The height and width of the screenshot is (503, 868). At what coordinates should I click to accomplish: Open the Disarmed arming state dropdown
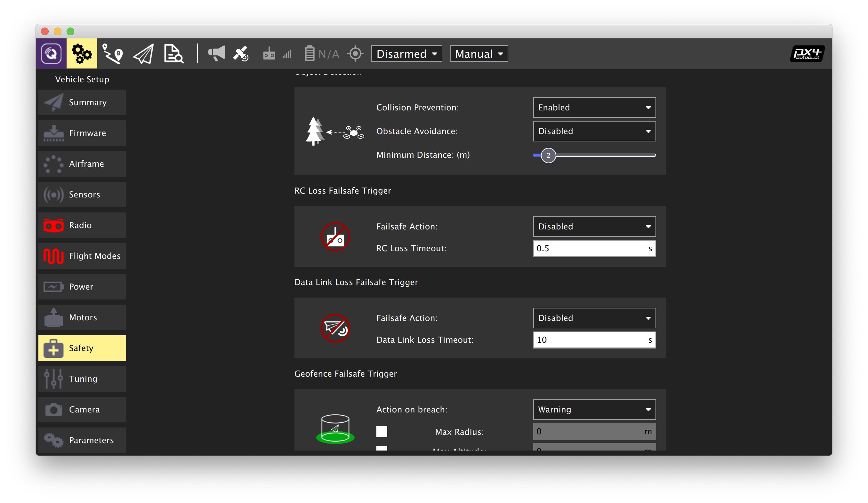pos(406,54)
